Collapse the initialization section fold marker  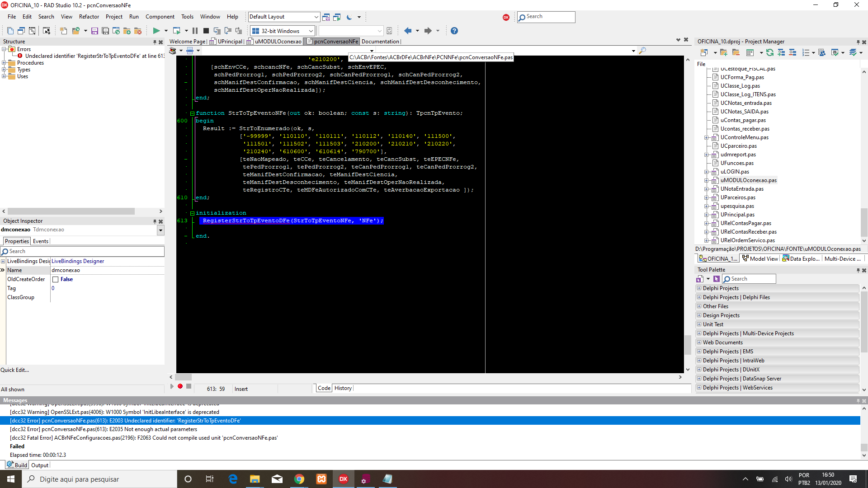(x=192, y=213)
